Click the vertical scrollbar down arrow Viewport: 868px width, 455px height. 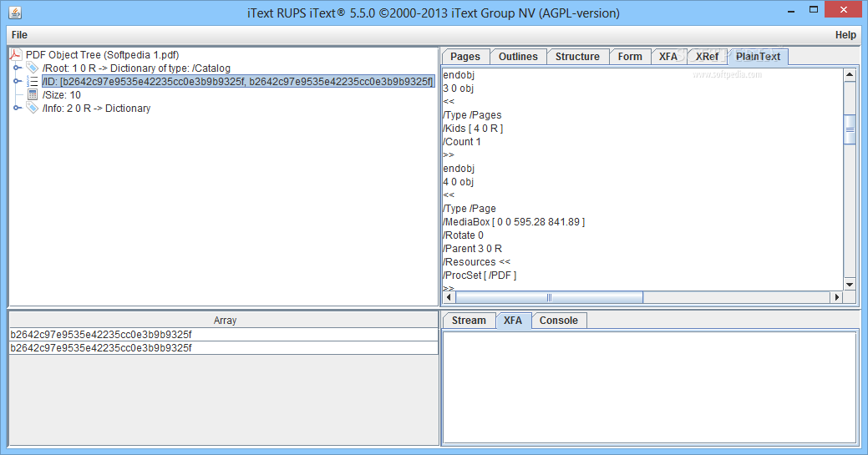click(850, 285)
